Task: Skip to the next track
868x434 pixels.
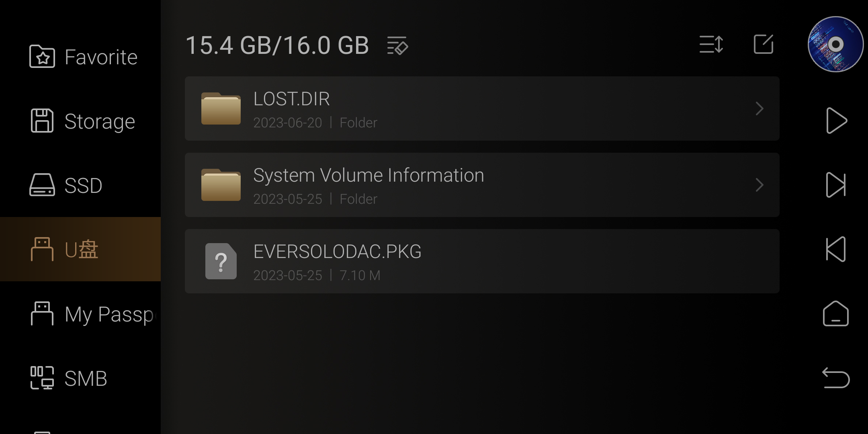Action: tap(836, 185)
